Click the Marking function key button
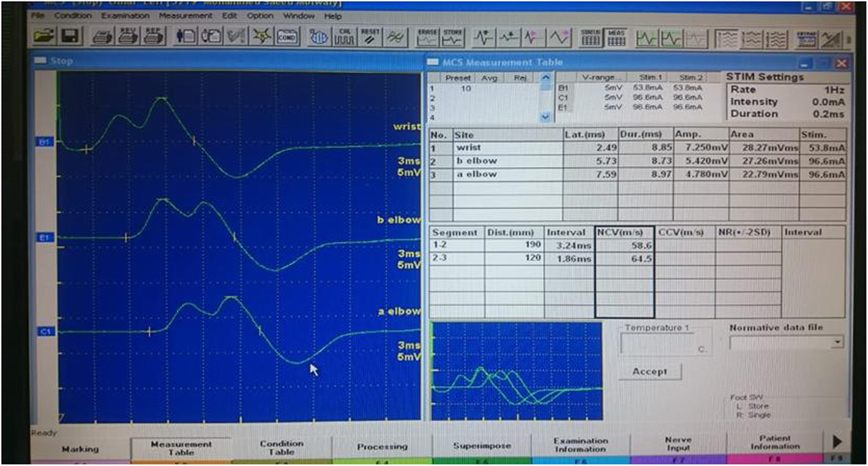This screenshot has width=868, height=466. 80,448
